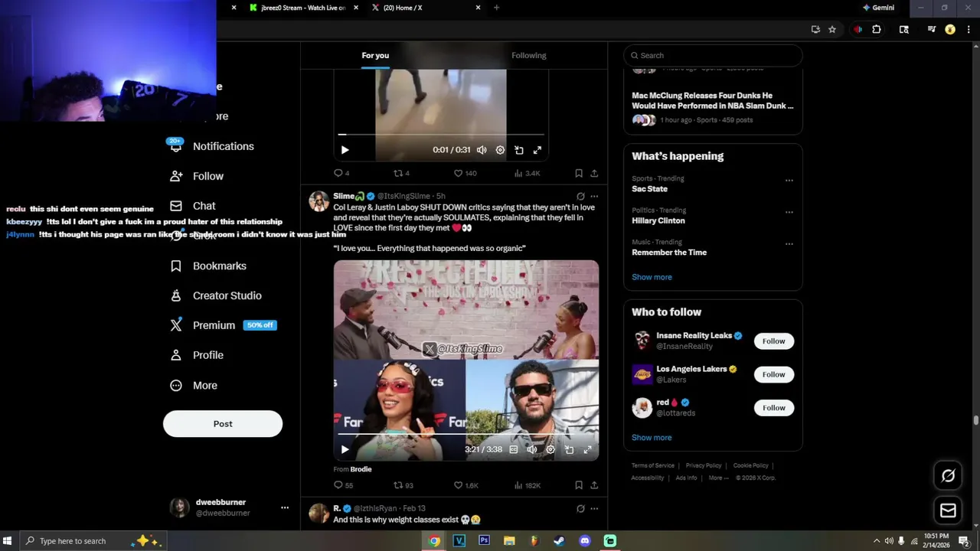Open Profile in the sidebar

click(198, 355)
